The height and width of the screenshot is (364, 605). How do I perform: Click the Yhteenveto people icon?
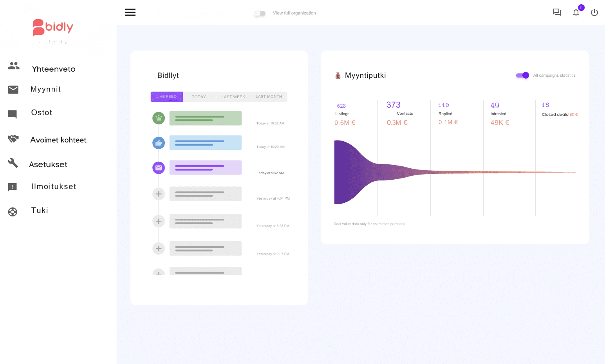(14, 66)
